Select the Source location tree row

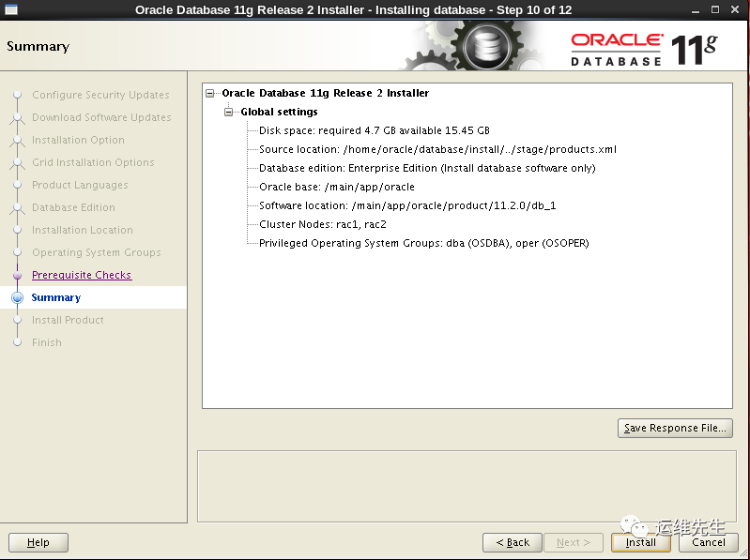click(x=437, y=149)
